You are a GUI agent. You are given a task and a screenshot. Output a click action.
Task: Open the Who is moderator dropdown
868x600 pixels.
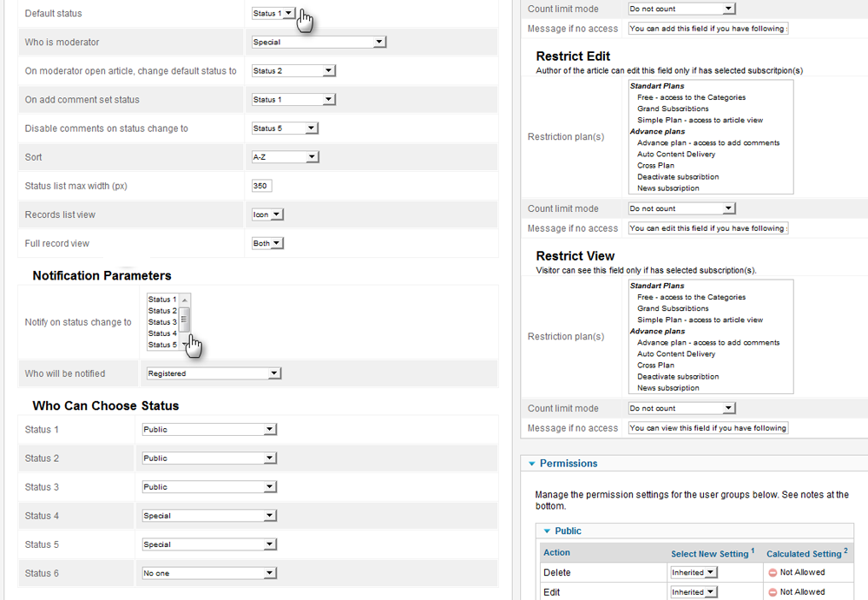pos(318,42)
